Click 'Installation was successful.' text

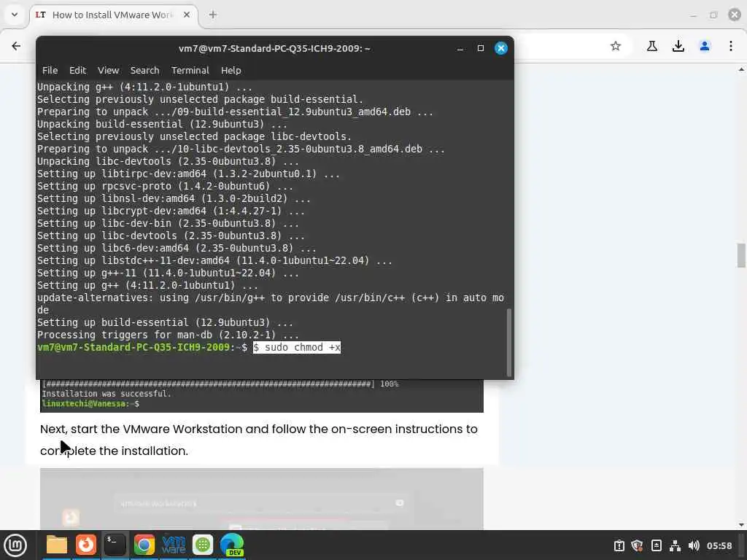107,394
